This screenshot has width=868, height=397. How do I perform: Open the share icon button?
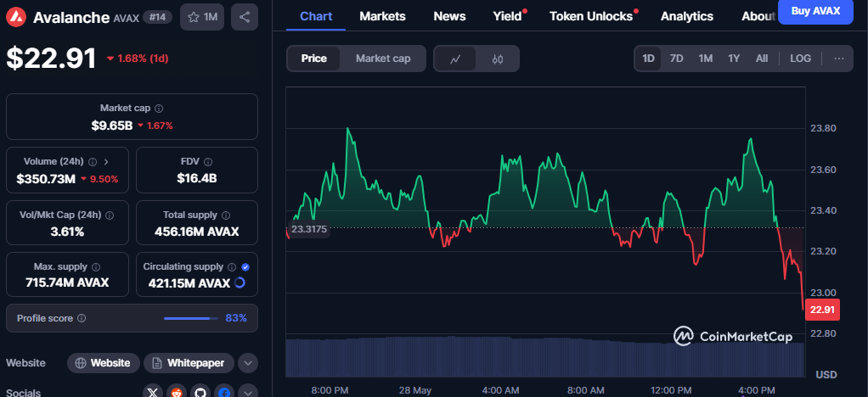point(244,17)
